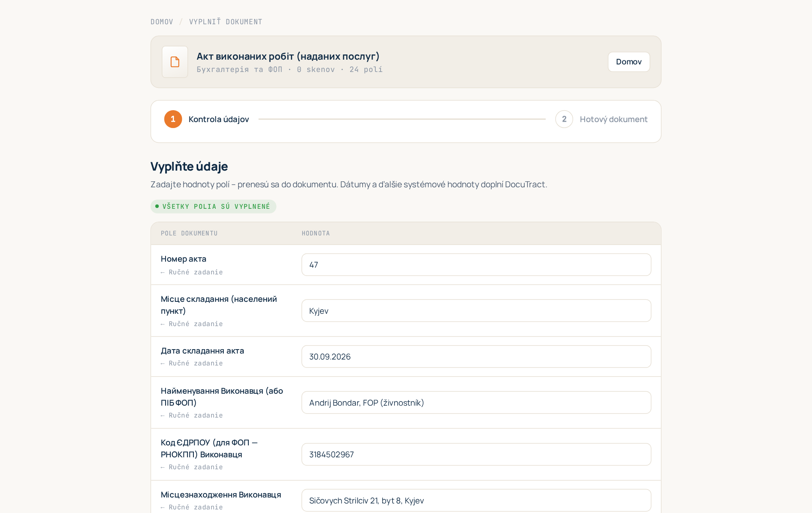Click the Дата складання акта label
This screenshot has height=513, width=812.
(202, 351)
